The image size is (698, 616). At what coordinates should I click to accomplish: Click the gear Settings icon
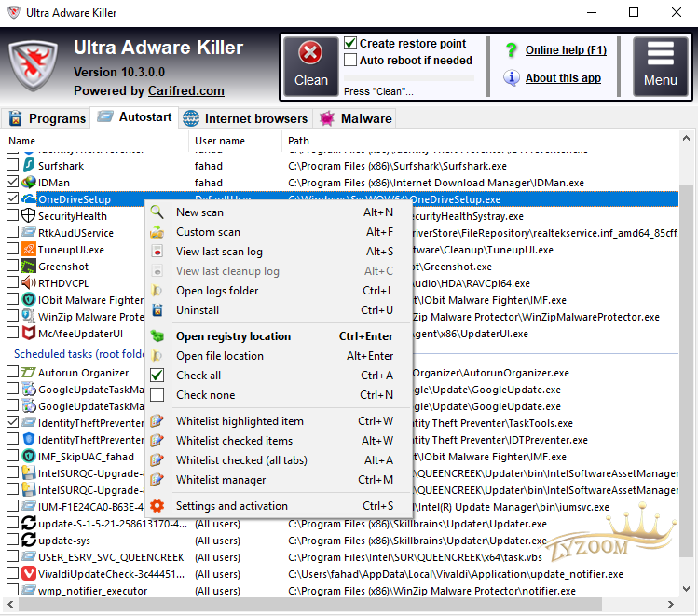tap(157, 506)
